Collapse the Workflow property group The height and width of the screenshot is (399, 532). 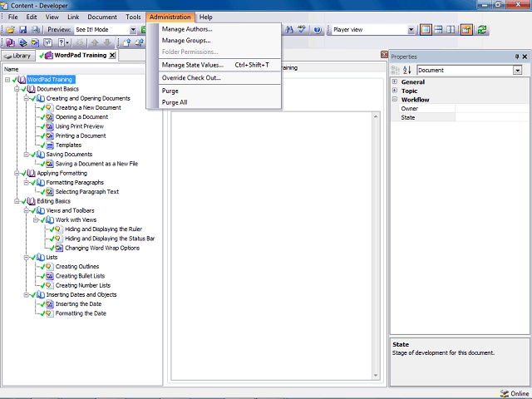[395, 100]
